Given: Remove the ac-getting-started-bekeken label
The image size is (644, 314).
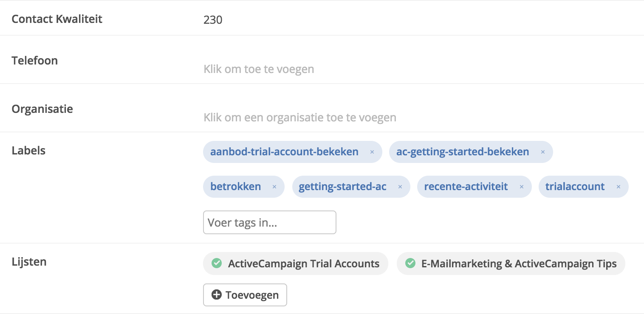Looking at the screenshot, I should pyautogui.click(x=542, y=151).
